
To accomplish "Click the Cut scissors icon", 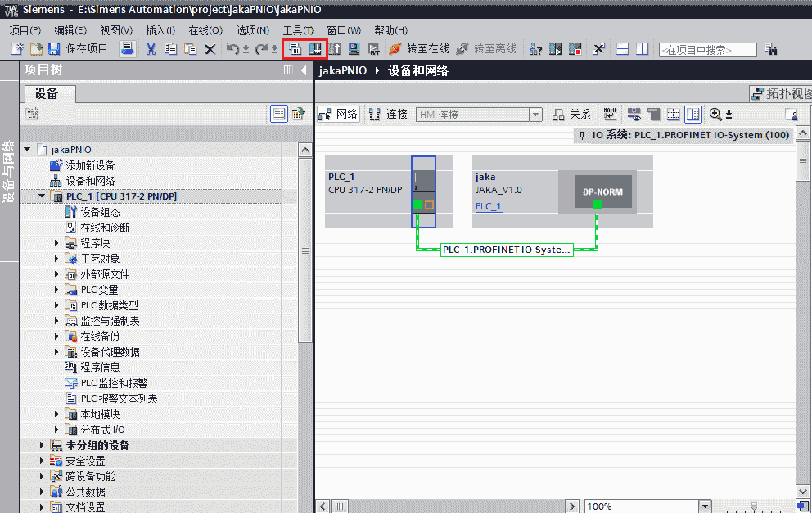I will click(151, 49).
